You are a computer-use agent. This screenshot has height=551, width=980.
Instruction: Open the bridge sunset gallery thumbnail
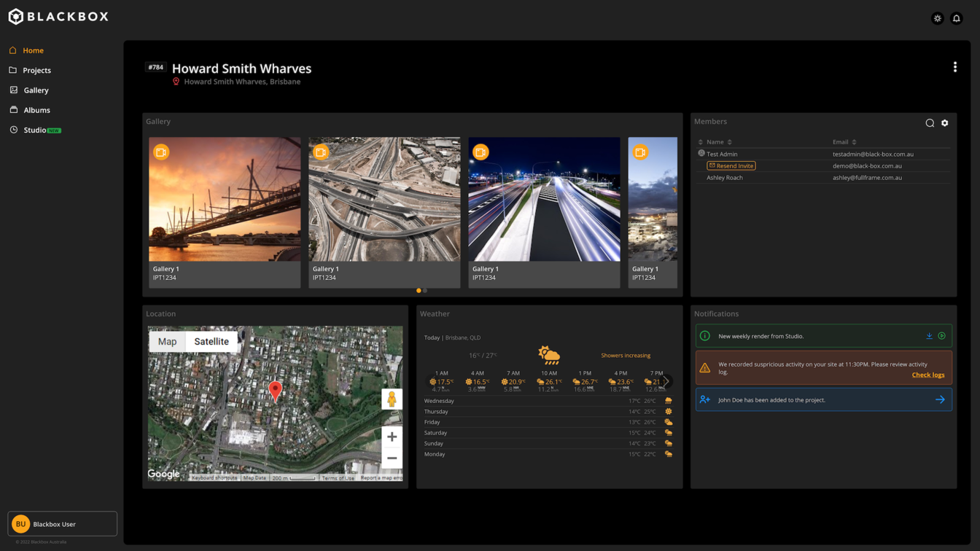click(x=225, y=199)
